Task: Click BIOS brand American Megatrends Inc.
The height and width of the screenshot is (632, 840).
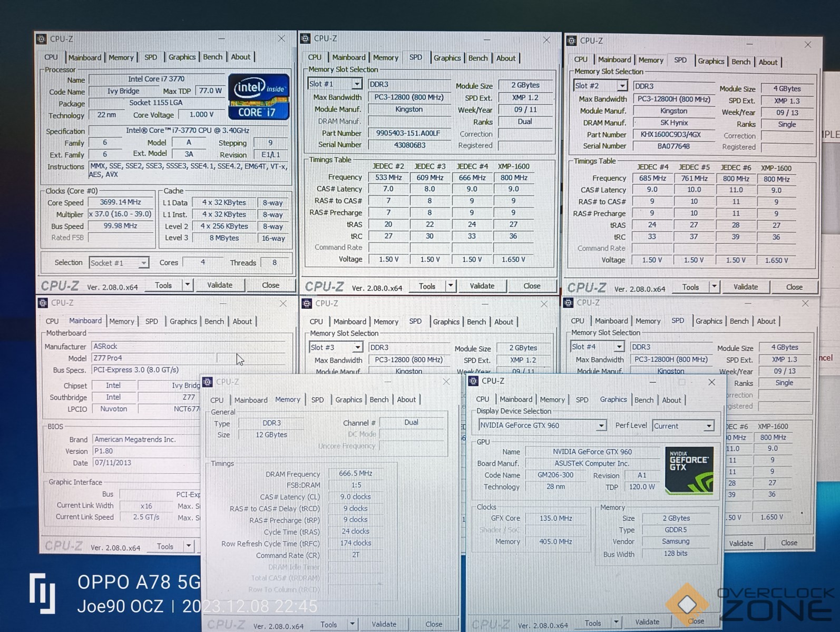Action: [x=145, y=439]
